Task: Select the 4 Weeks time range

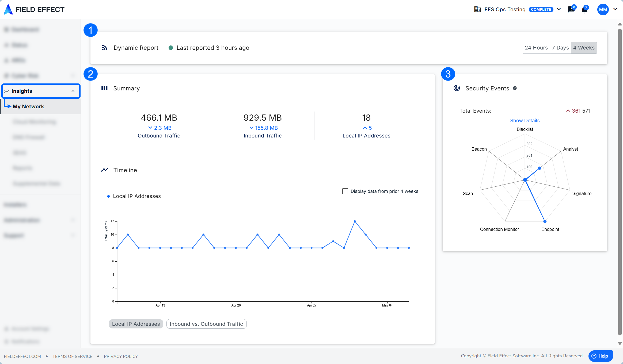Action: tap(584, 48)
